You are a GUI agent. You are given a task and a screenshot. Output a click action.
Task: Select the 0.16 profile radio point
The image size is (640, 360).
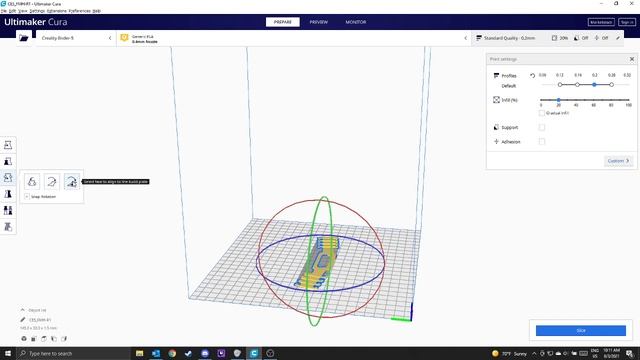577,84
